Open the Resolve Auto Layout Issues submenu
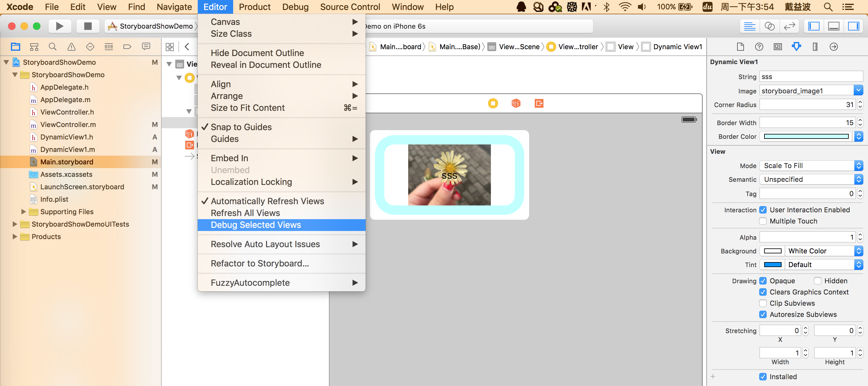Image resolution: width=868 pixels, height=386 pixels. [x=281, y=244]
